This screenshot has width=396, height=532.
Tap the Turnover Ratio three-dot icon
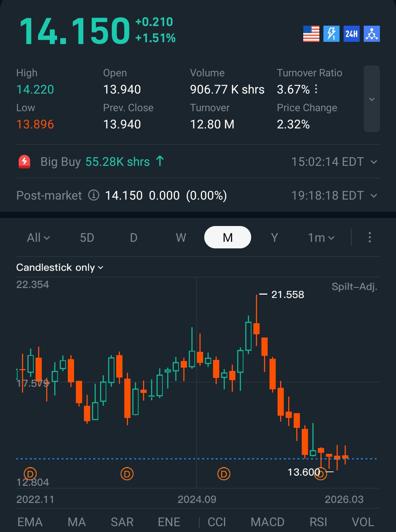point(316,89)
